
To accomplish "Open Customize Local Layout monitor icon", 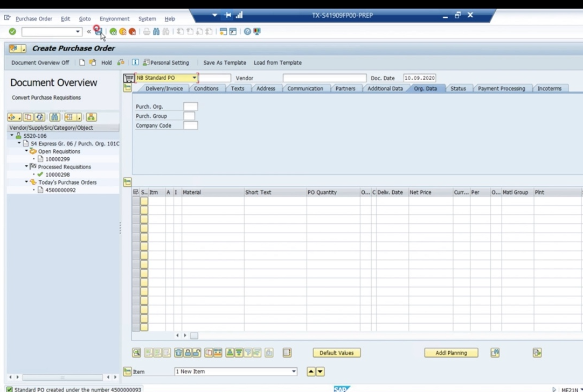I will tap(257, 32).
